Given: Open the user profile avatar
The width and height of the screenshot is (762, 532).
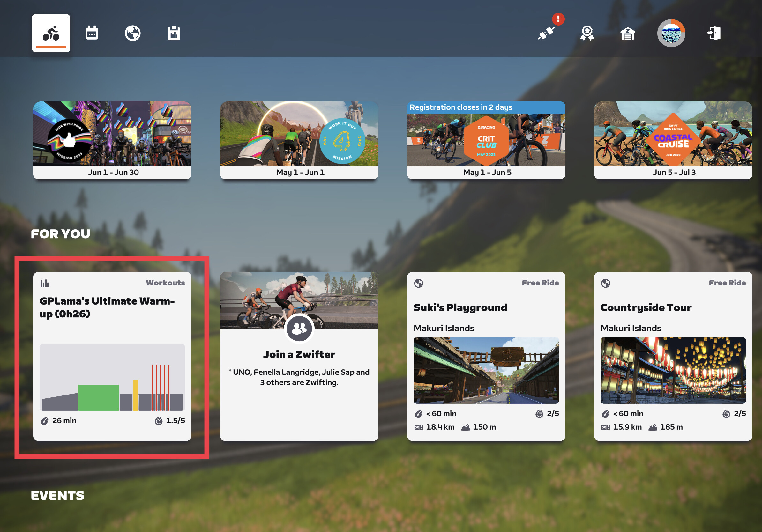Looking at the screenshot, I should [671, 33].
